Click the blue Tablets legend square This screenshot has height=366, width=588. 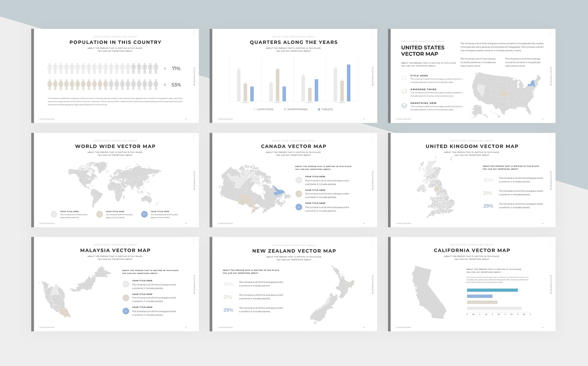tap(319, 109)
